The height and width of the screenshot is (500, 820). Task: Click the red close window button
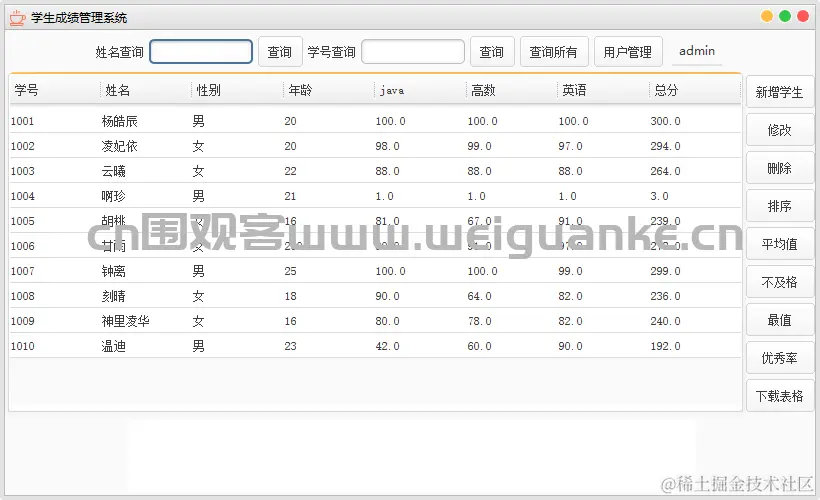click(803, 17)
